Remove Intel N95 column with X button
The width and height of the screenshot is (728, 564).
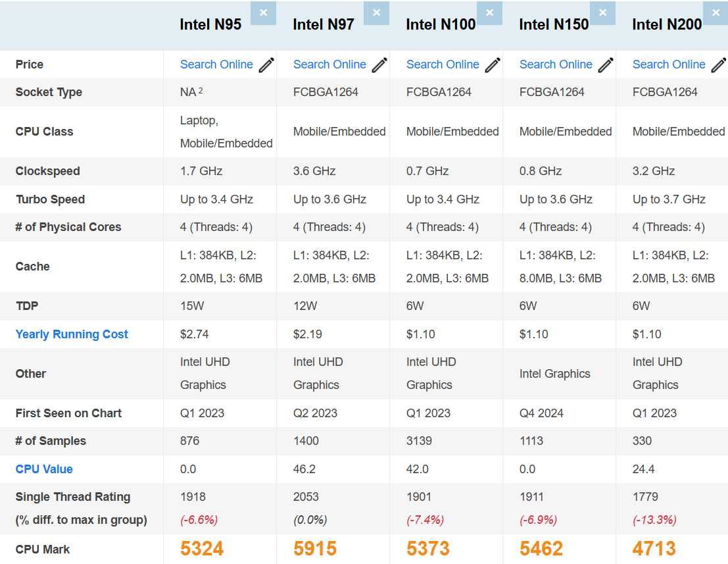[263, 13]
